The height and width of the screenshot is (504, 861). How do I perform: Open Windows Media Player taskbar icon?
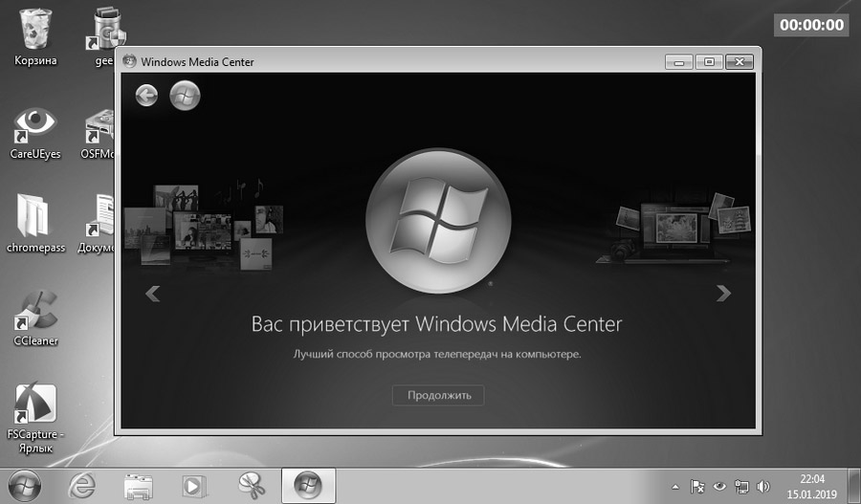[194, 487]
